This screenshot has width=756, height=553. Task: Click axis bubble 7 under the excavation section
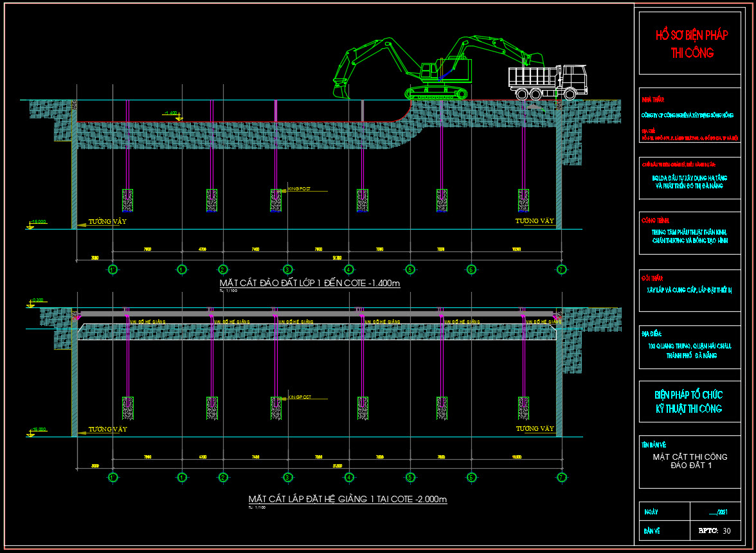[x=561, y=269]
